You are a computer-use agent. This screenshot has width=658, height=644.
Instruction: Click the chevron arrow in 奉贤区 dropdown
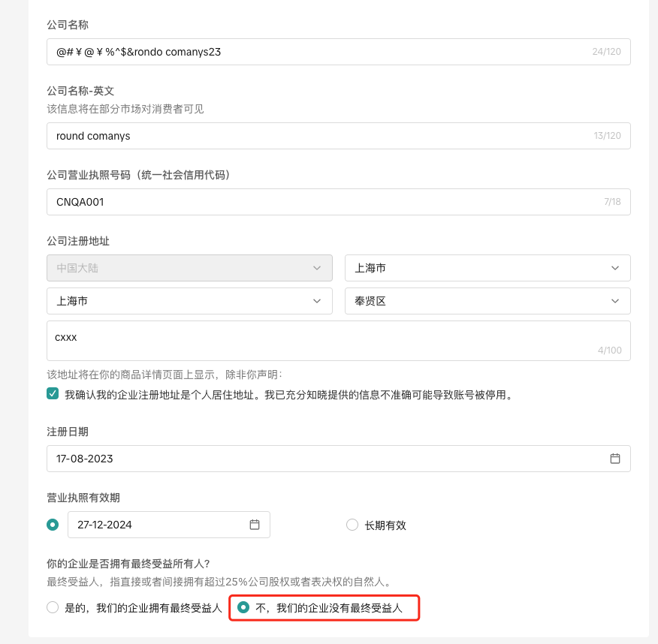coord(615,301)
